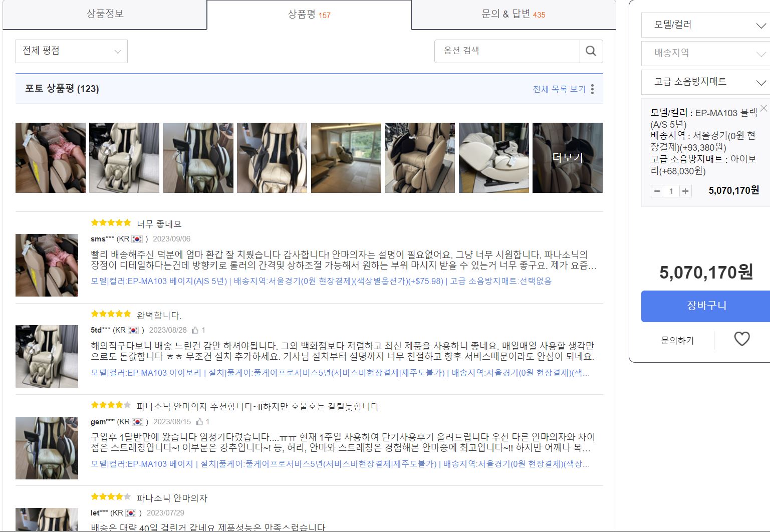Open the white massage chair photo thumbnail

494,158
